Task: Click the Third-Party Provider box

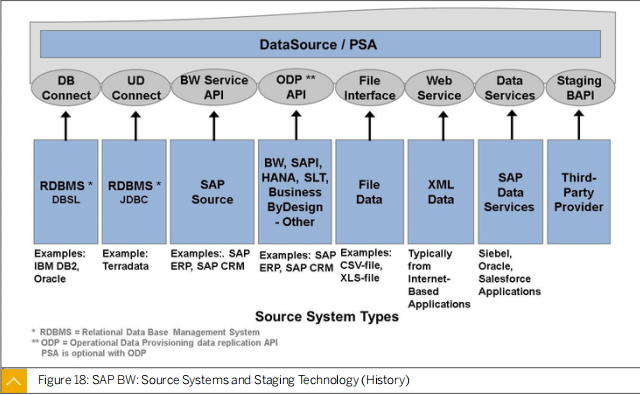Action: coord(579,192)
